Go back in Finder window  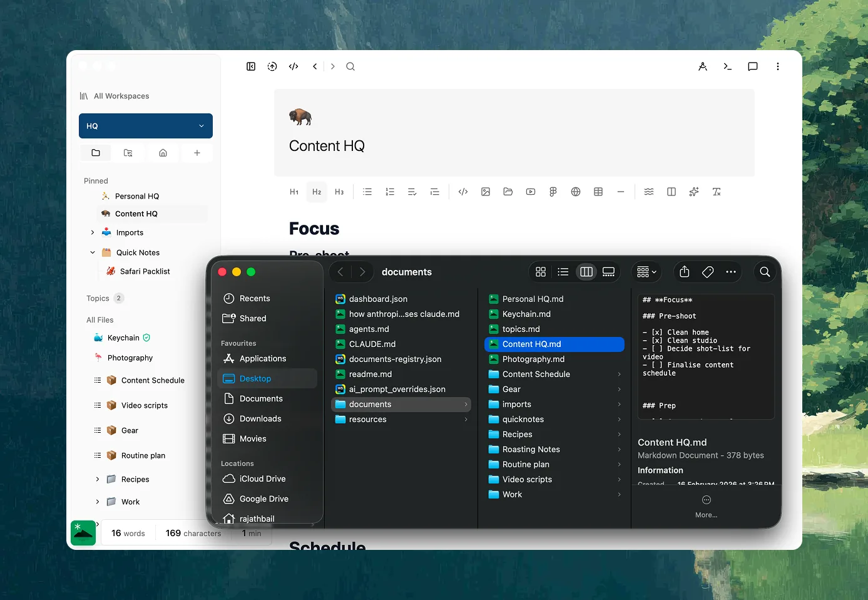[x=340, y=272]
